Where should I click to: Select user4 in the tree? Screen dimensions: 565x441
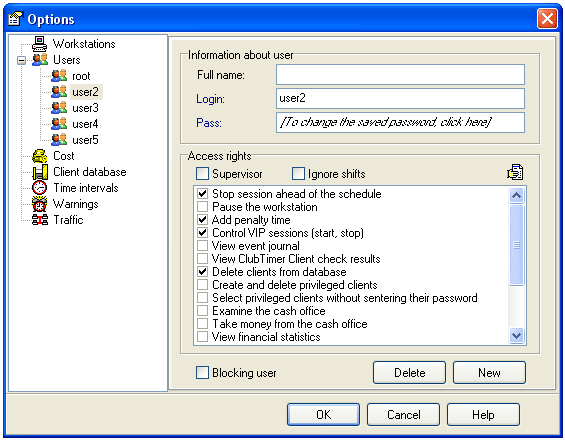pos(85,124)
